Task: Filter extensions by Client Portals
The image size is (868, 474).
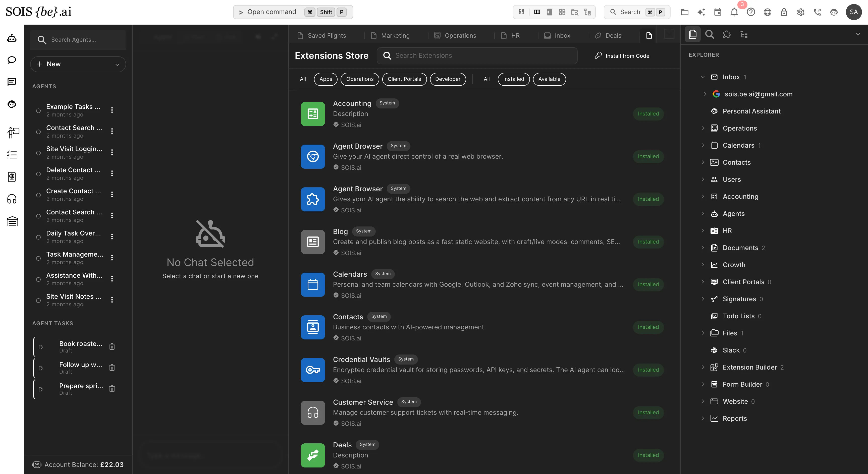Action: (x=404, y=79)
